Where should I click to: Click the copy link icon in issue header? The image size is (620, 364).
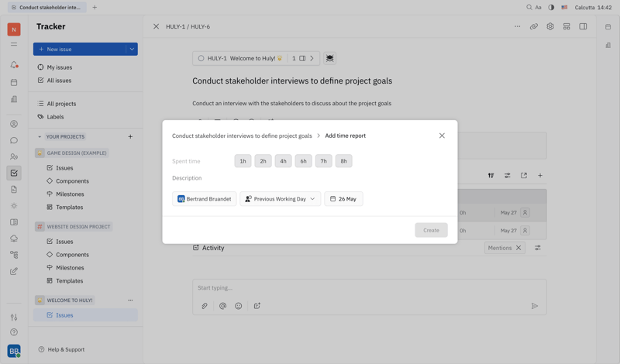533,26
